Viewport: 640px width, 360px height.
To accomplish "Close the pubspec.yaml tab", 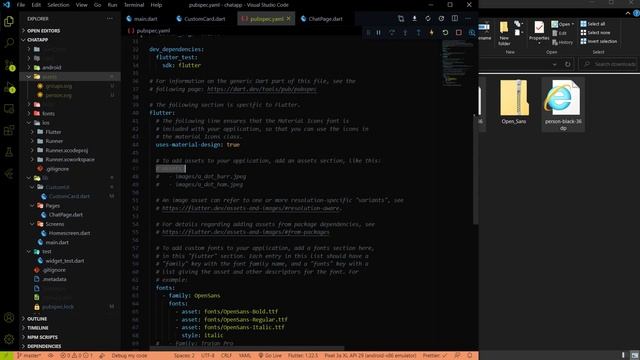I will [x=289, y=19].
